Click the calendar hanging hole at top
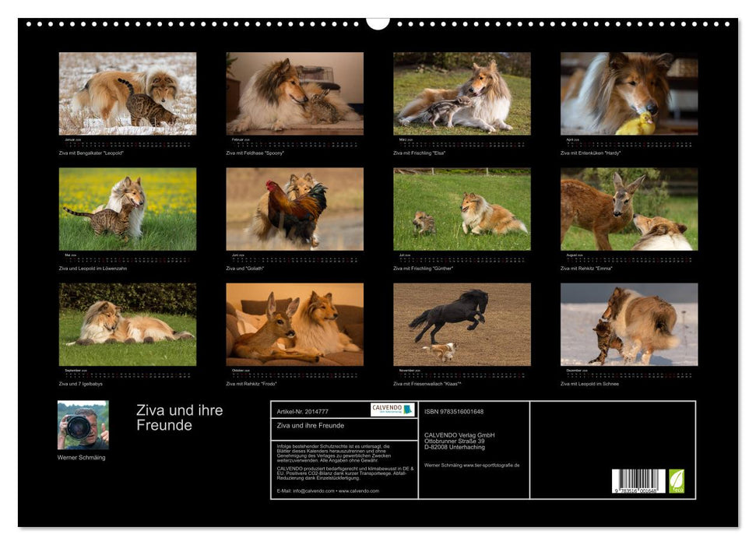 point(378,22)
